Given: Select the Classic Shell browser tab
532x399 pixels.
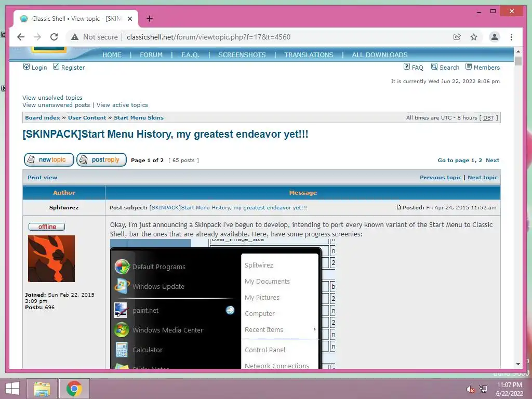Looking at the screenshot, I should click(76, 19).
